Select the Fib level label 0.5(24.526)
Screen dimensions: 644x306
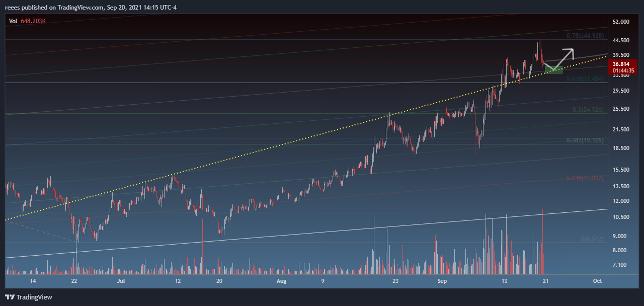(588, 110)
